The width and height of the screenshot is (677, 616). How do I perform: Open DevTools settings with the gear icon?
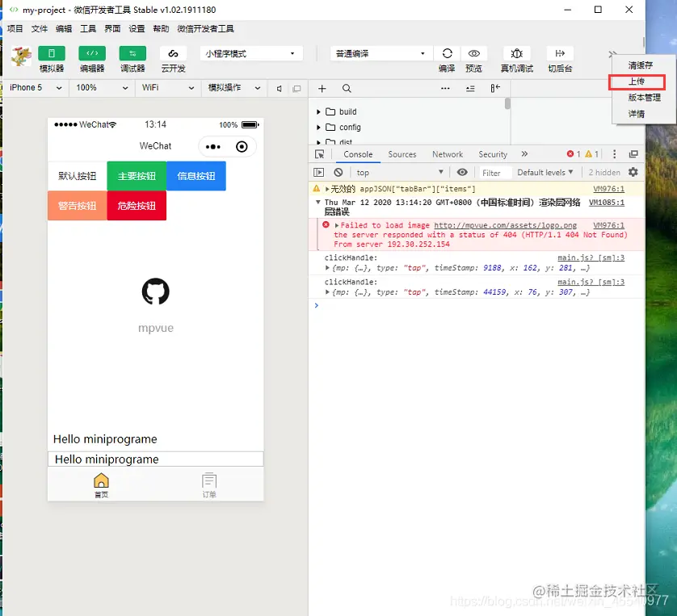point(634,172)
